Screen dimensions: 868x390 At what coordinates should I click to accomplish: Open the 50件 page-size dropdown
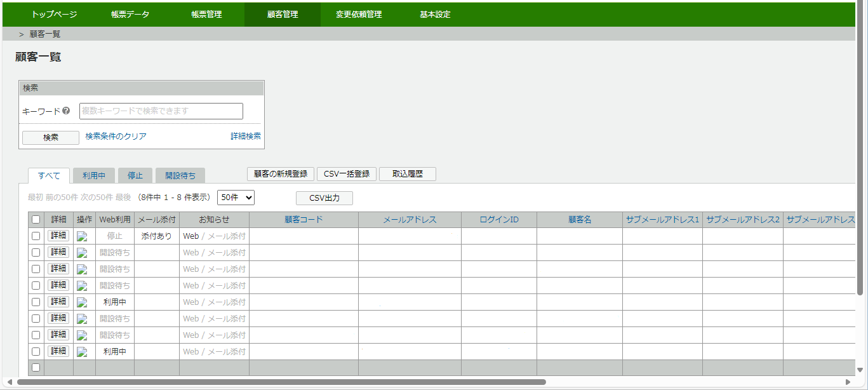pos(236,198)
